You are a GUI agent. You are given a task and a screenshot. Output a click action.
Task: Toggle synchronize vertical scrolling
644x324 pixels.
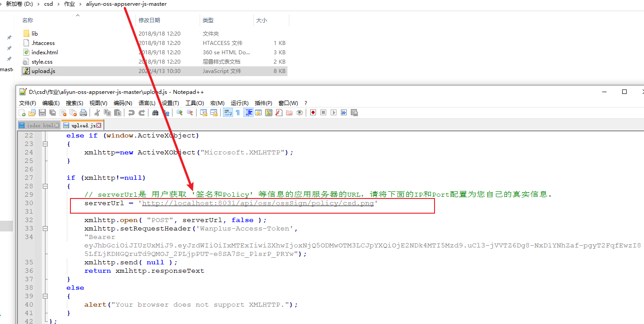click(x=203, y=113)
